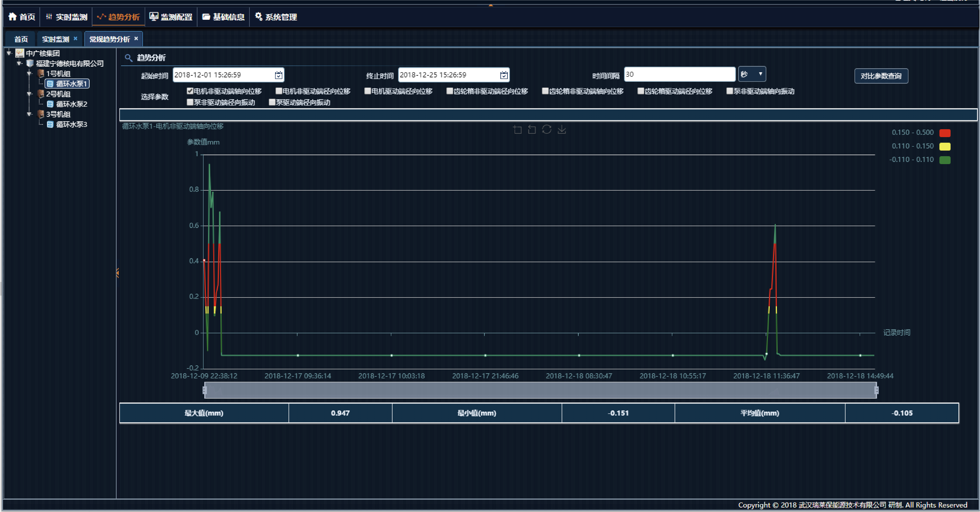The height and width of the screenshot is (512, 980).
Task: Check 泵驱动端径向振动 parameter
Action: pyautogui.click(x=272, y=102)
